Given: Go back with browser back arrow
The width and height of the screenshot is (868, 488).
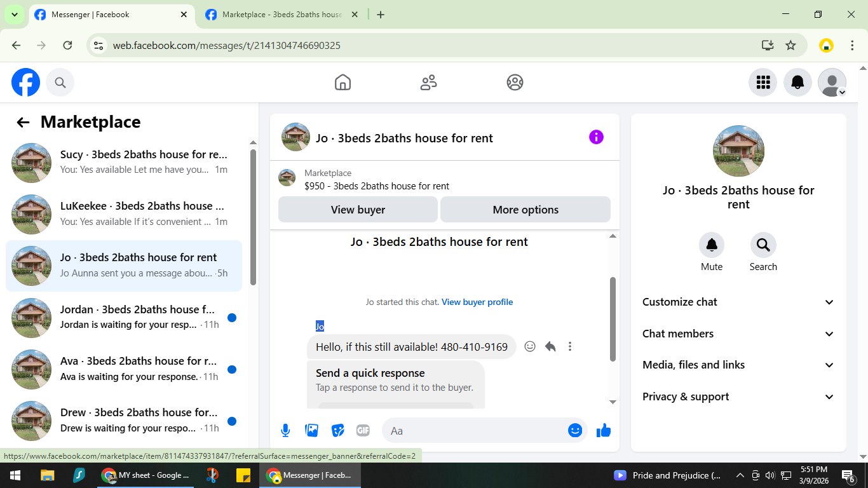Looking at the screenshot, I should point(17,45).
